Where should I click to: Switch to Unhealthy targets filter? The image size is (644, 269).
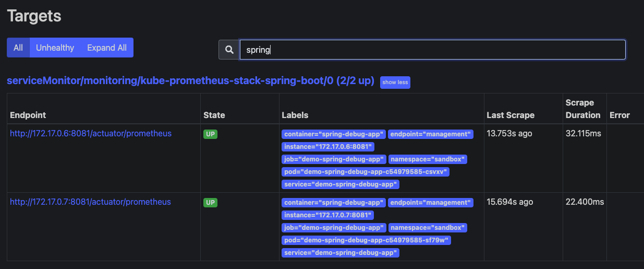[55, 48]
